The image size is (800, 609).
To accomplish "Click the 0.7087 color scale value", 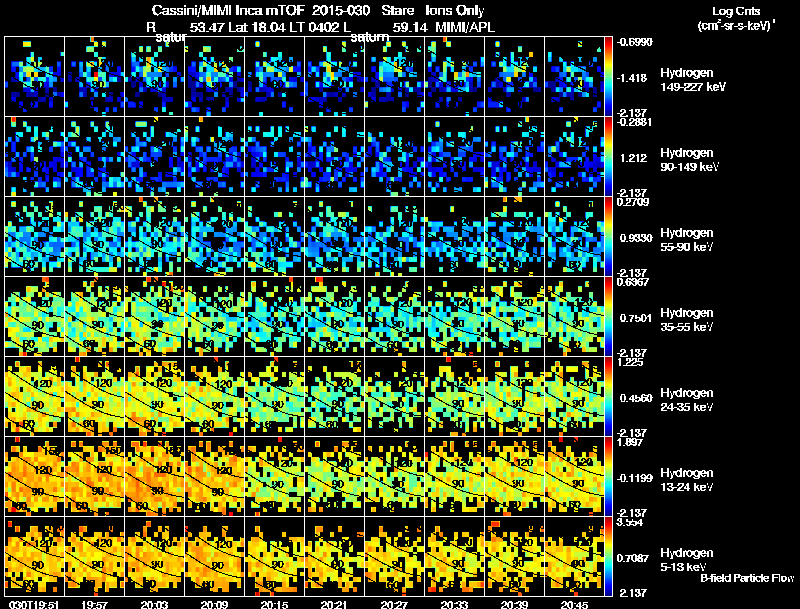I will pos(633,559).
